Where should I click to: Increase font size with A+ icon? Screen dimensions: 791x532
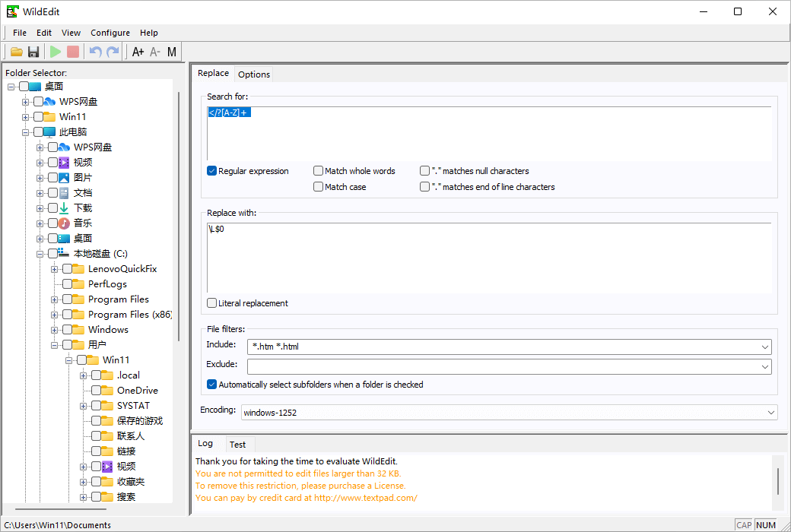point(138,52)
